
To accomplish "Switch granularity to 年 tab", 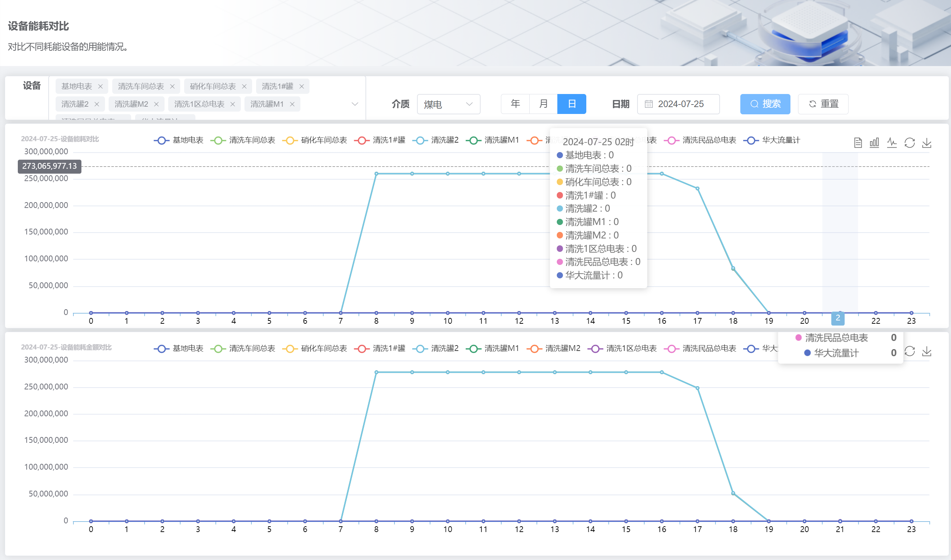I will pyautogui.click(x=515, y=104).
